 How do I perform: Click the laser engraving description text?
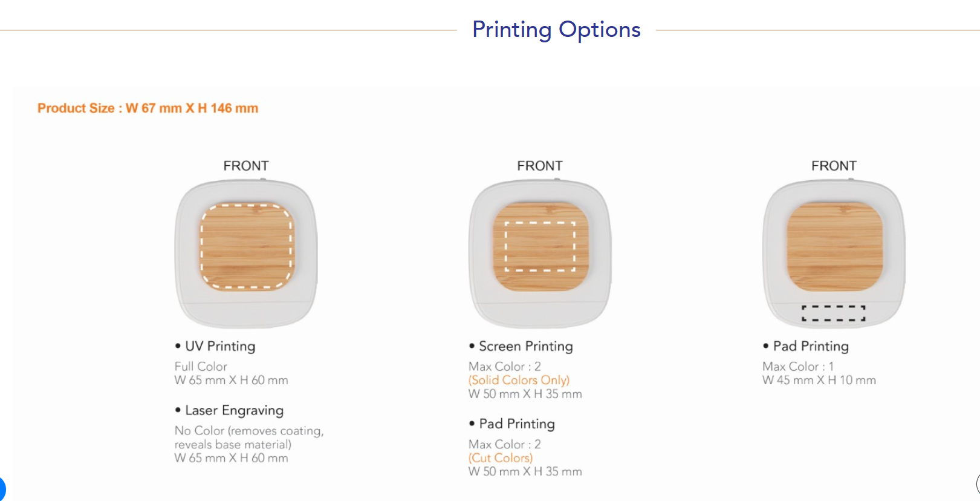click(x=249, y=437)
